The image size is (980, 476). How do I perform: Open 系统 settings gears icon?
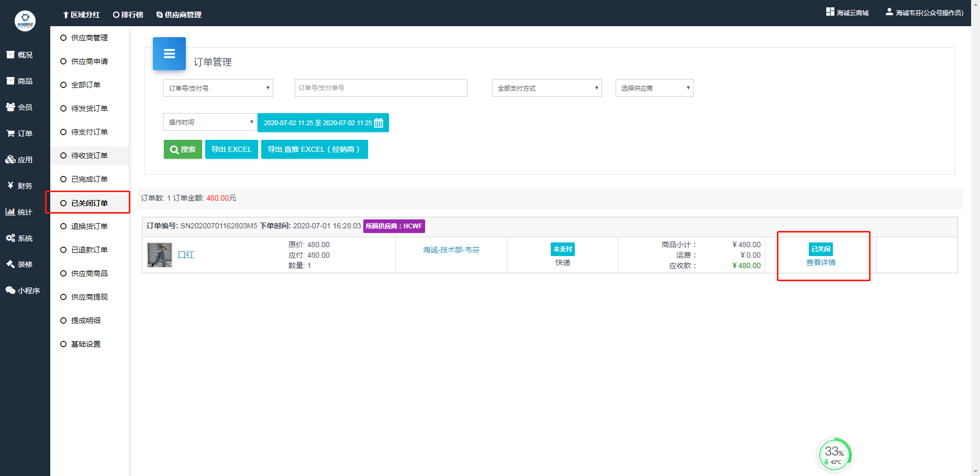(10, 238)
